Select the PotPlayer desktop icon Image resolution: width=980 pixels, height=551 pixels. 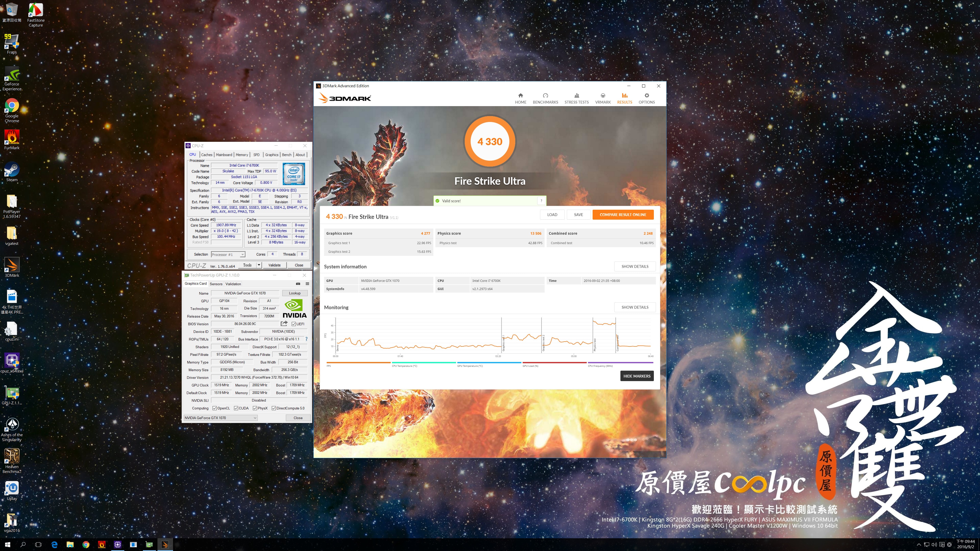click(12, 206)
